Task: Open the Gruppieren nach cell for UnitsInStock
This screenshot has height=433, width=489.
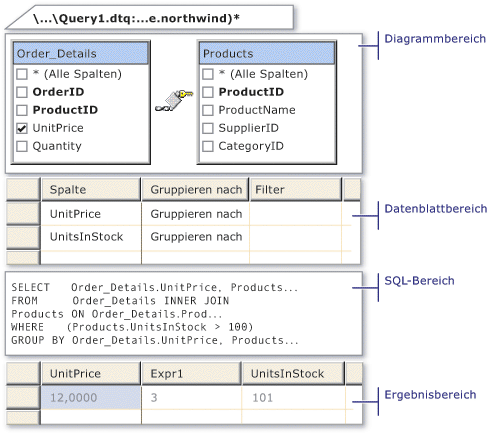Action: tap(196, 237)
